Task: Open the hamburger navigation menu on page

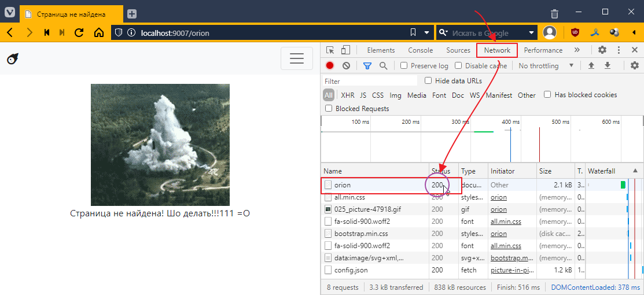Action: point(296,58)
